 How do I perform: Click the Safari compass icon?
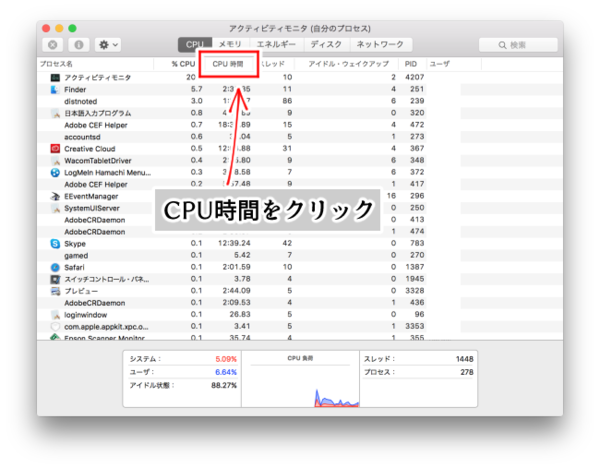[x=55, y=267]
